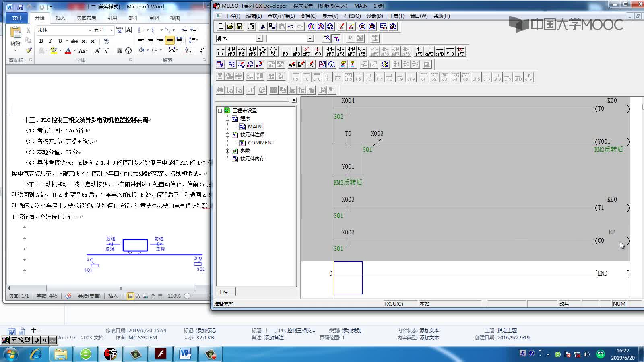Insert application instruction F8 brackets
This screenshot has height=362, width=644.
click(x=273, y=51)
